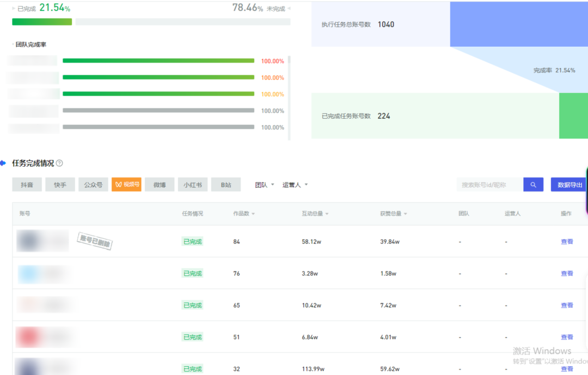
Task: Select the 视频号 platform tab
Action: 126,185
